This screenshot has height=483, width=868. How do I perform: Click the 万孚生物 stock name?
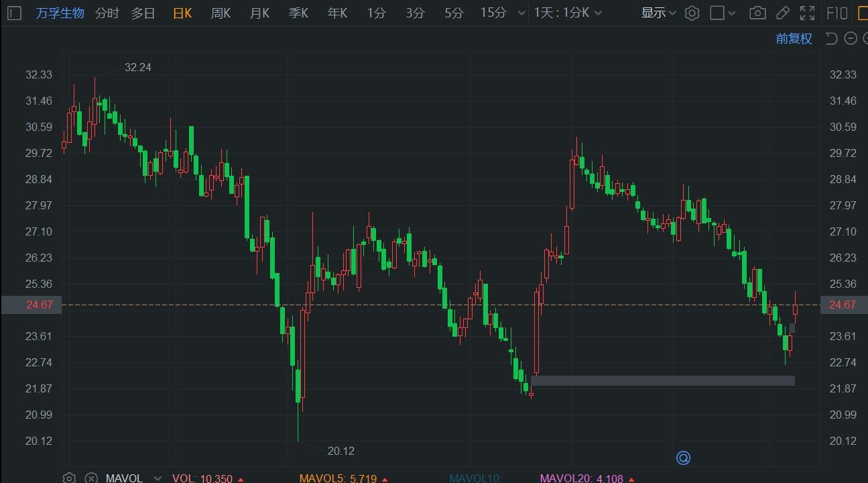[x=60, y=13]
